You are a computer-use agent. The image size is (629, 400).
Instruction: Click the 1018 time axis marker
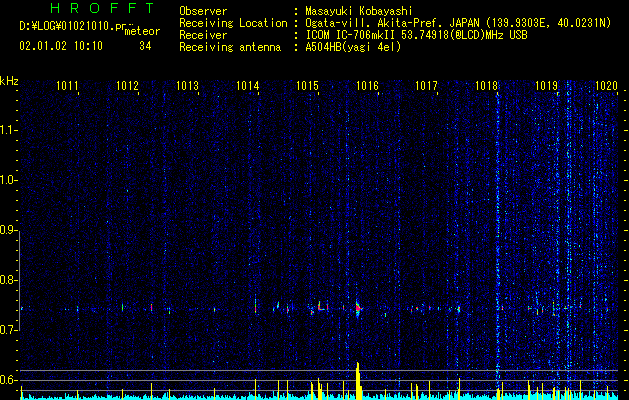486,86
